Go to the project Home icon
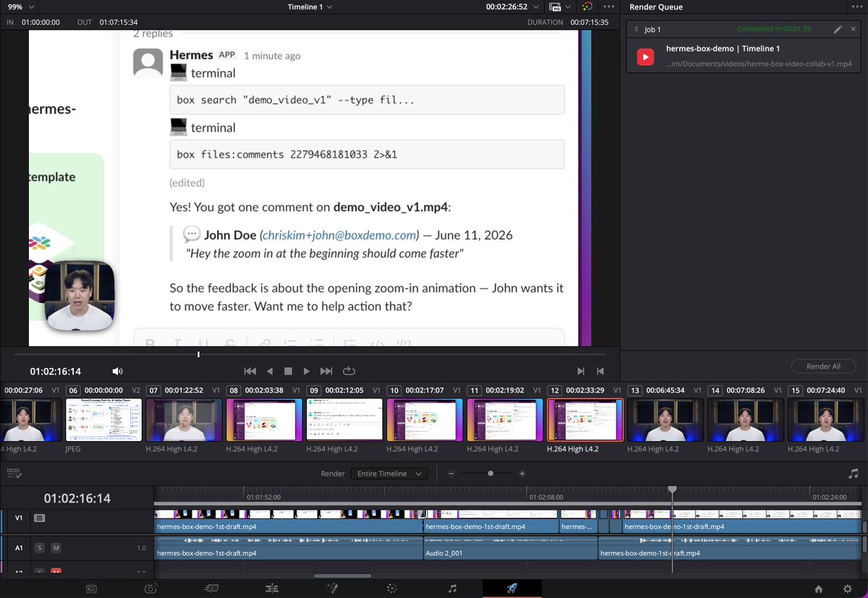Screen dimensions: 868x598 coord(818,589)
